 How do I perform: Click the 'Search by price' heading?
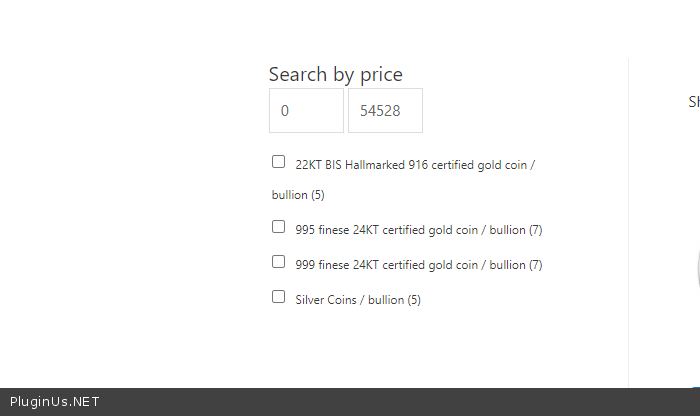[x=336, y=74]
